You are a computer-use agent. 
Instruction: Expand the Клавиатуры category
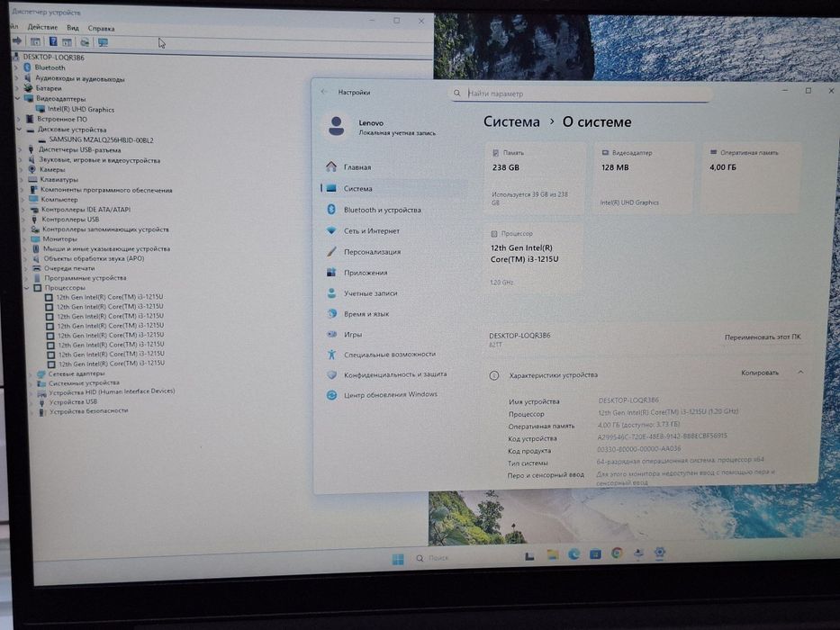coord(22,179)
